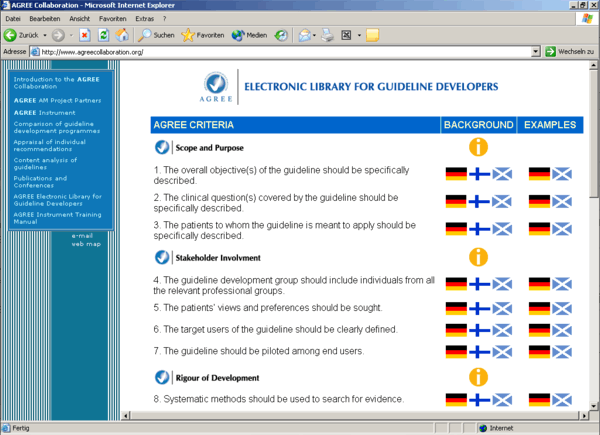Open Rigour of Development info icon

coord(478,377)
